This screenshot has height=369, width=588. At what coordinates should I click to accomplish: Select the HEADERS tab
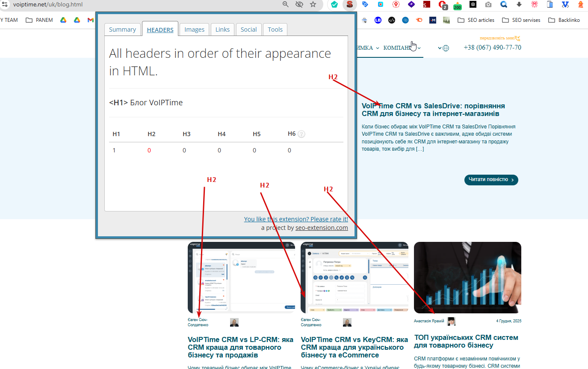pyautogui.click(x=160, y=29)
